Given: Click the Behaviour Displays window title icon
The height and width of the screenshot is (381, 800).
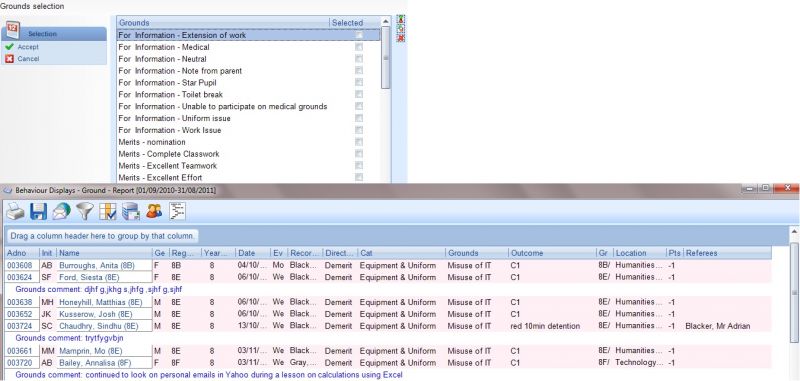Looking at the screenshot, I should click(x=7, y=190).
